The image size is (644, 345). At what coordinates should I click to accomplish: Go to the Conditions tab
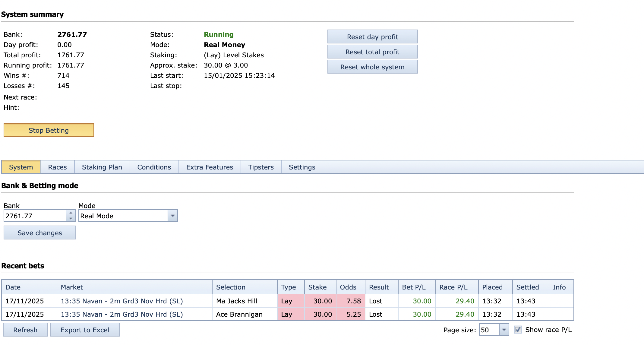pos(154,167)
